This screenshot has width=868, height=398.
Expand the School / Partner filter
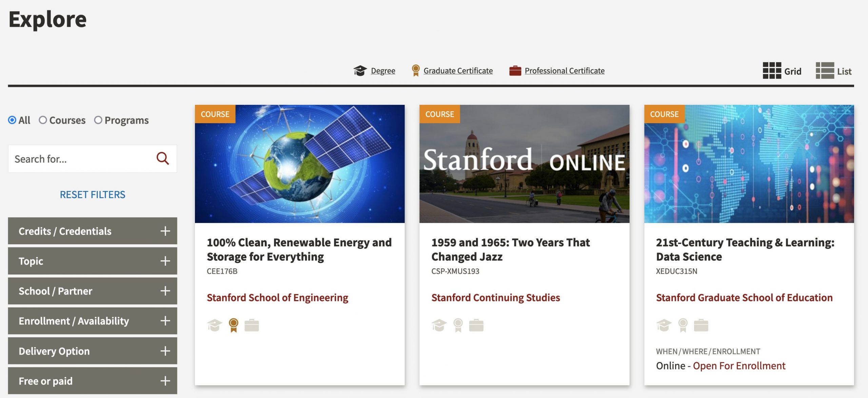[x=93, y=291]
